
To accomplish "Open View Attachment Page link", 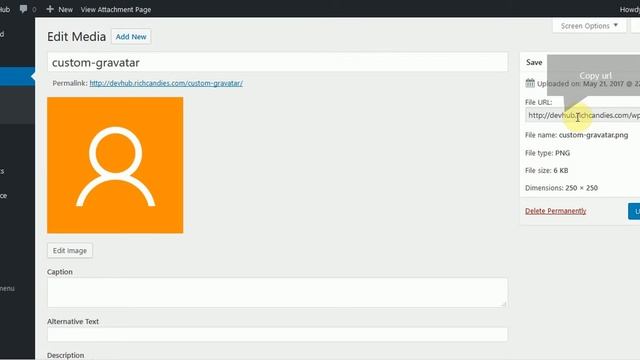I will pyautogui.click(x=116, y=9).
